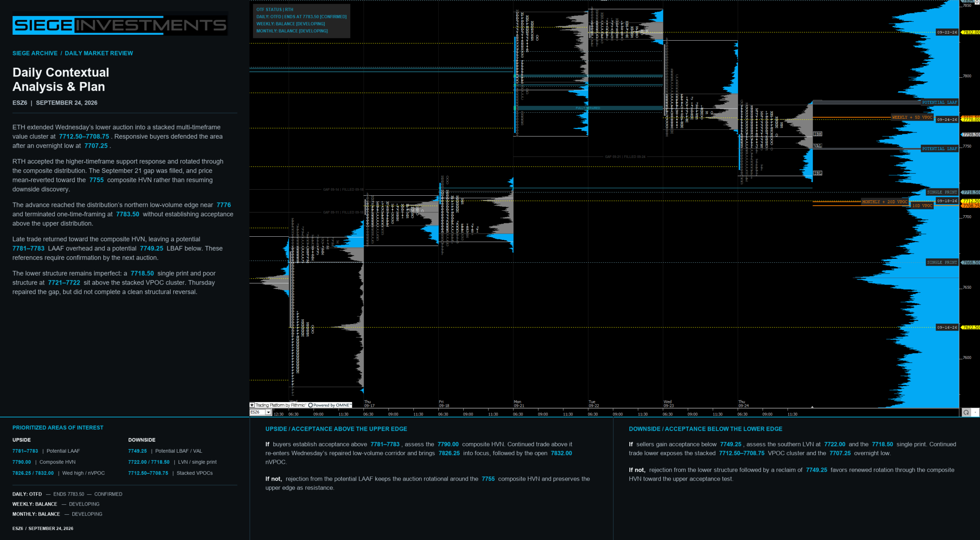Click the 7668.50 price marker
This screenshot has height=540, width=980.
[970, 263]
